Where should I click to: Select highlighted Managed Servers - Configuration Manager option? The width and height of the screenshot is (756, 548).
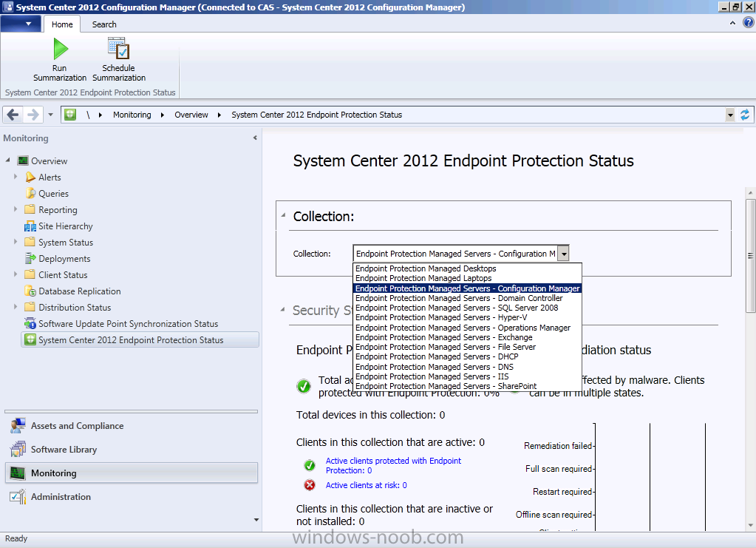click(467, 288)
